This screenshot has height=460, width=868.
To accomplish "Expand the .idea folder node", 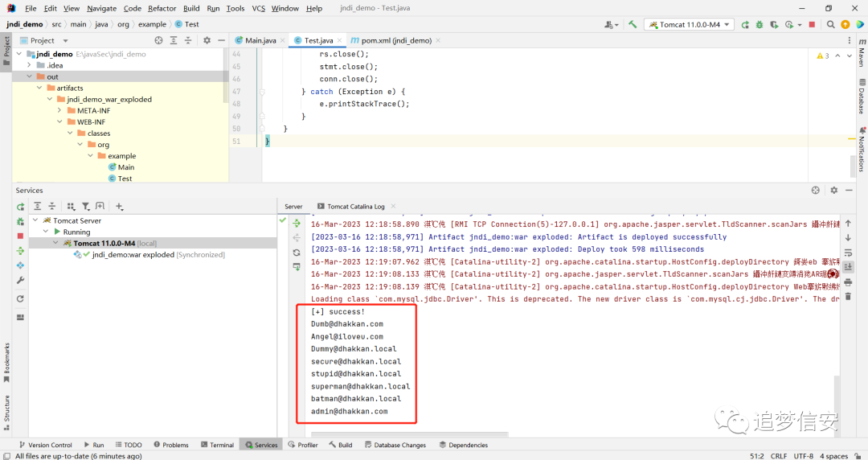I will point(30,65).
